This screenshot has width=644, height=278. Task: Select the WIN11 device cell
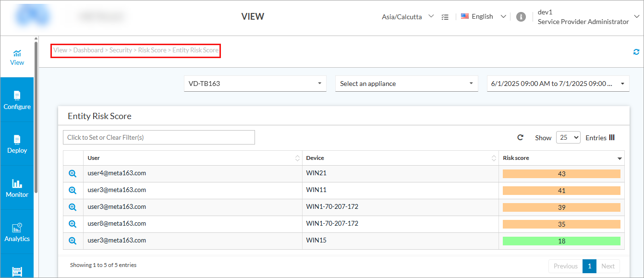point(401,191)
